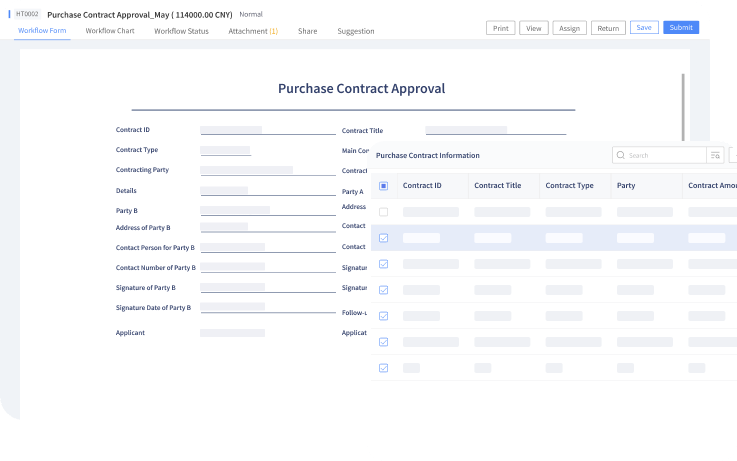Image resolution: width=737 pixels, height=461 pixels.
Task: Submit the purchase contract approval
Action: coord(681,27)
